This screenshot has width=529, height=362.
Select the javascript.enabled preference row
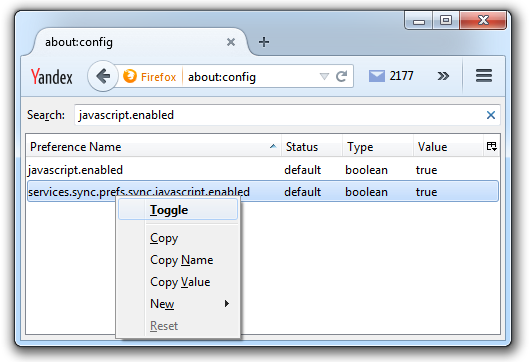pos(262,170)
